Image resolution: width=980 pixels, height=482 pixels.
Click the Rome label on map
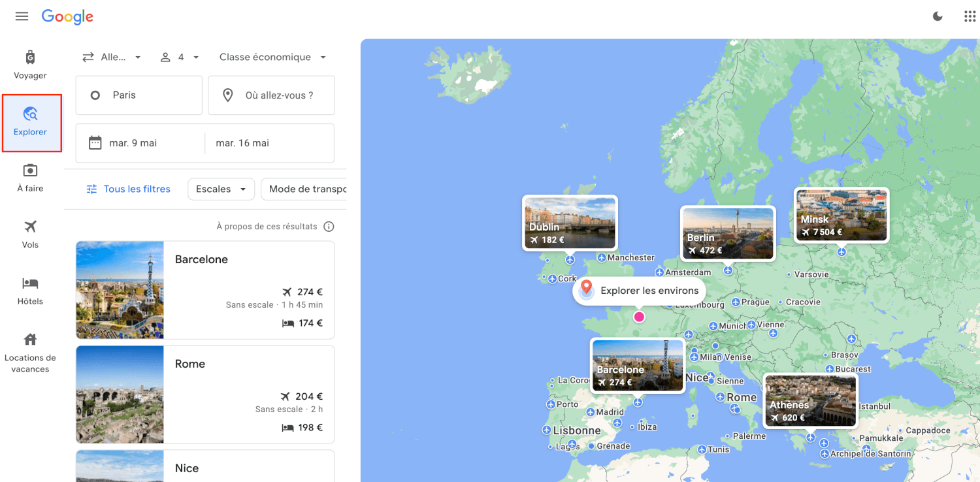(742, 397)
